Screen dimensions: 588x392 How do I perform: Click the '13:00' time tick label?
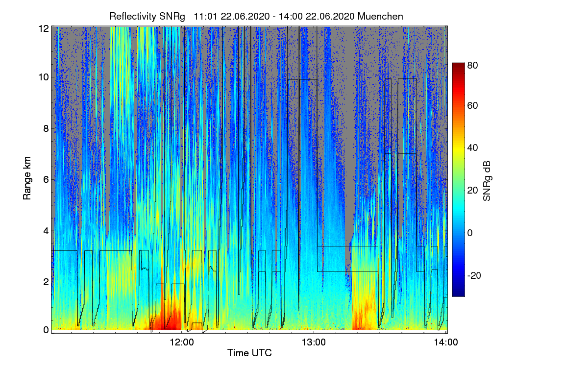pyautogui.click(x=314, y=343)
